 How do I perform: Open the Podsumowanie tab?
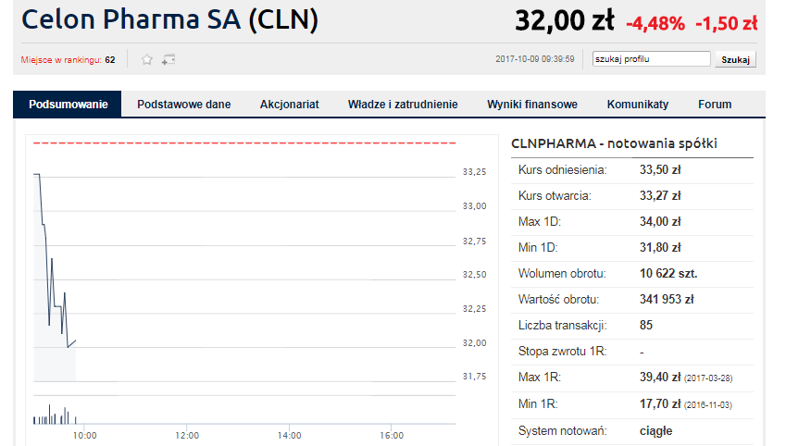click(x=68, y=104)
